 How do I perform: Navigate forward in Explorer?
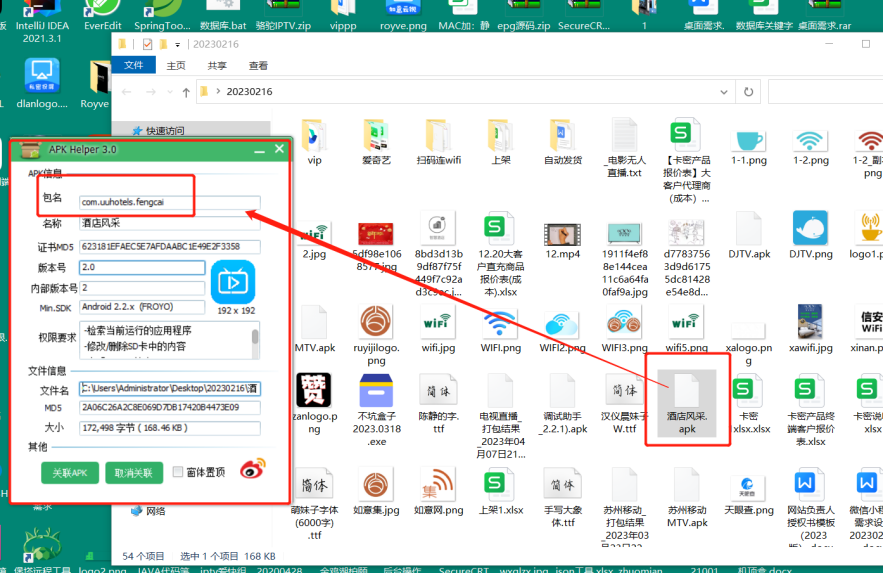pos(150,92)
